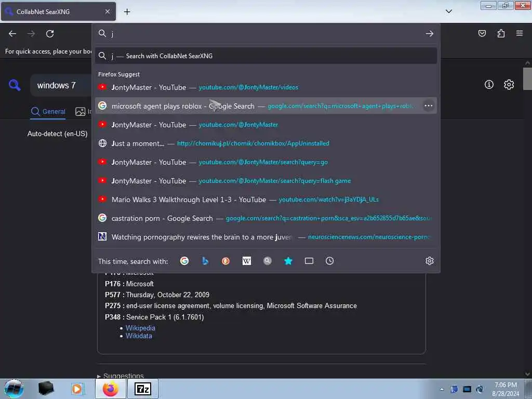
Task: Search in Bookmarks star icon
Action: pos(288,261)
